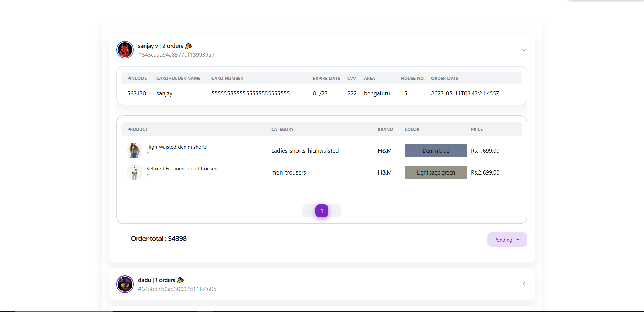
Task: Click the High-waisted denim shorts product thumbnail
Action: [134, 150]
